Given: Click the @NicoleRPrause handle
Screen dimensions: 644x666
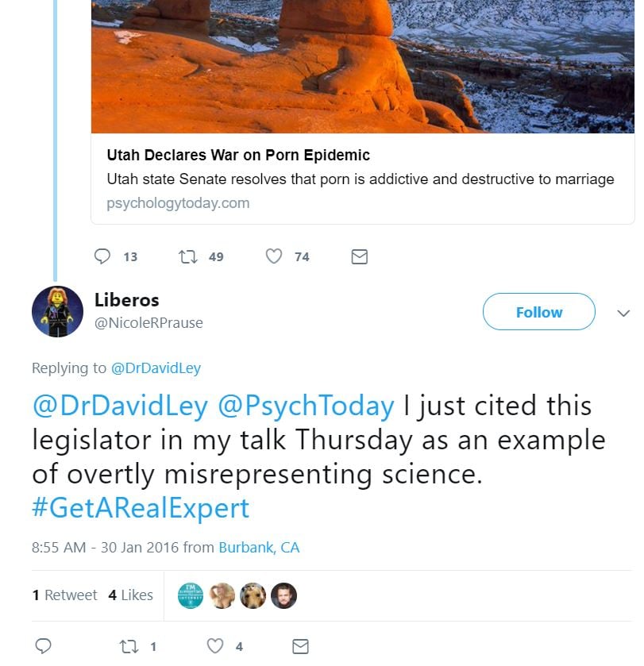Looking at the screenshot, I should click(148, 322).
